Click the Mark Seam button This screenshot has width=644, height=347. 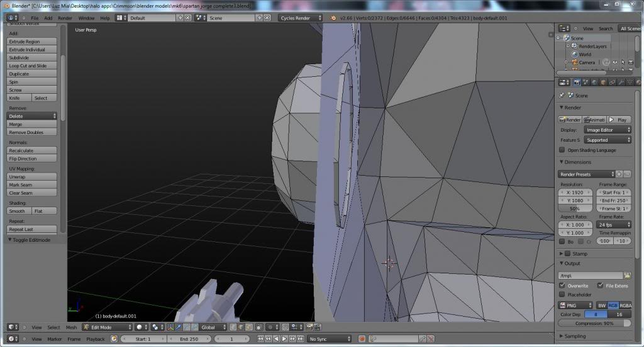[x=31, y=185]
